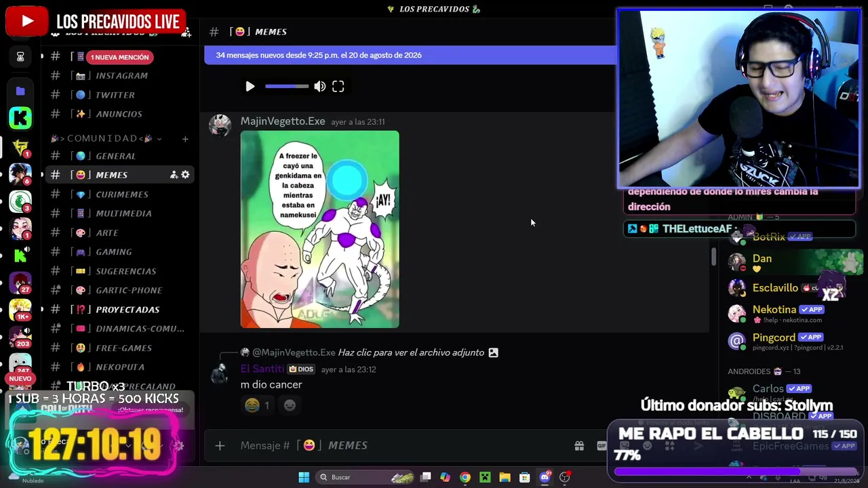Open the server with the 3 badge

coord(20,201)
